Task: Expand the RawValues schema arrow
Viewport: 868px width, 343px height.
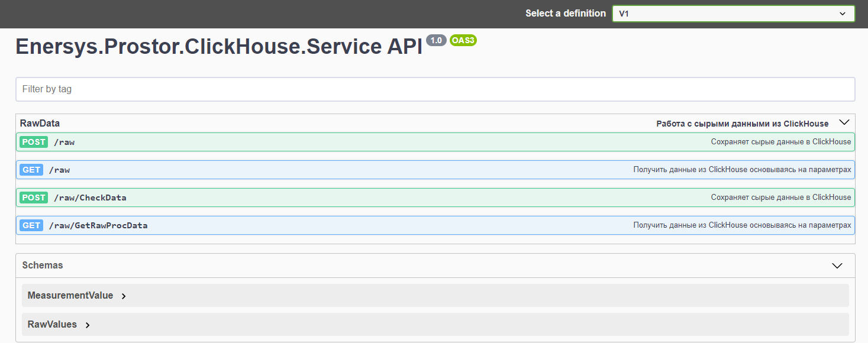Action: tap(88, 325)
